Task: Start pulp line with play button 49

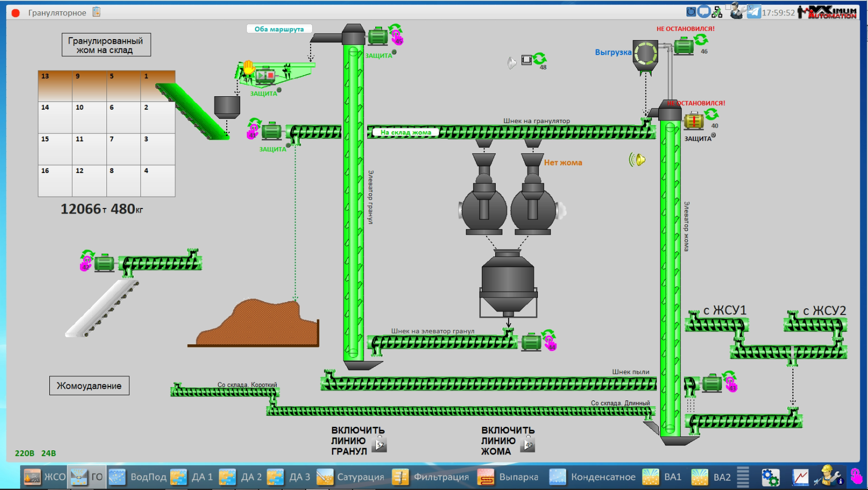Action: click(x=528, y=444)
